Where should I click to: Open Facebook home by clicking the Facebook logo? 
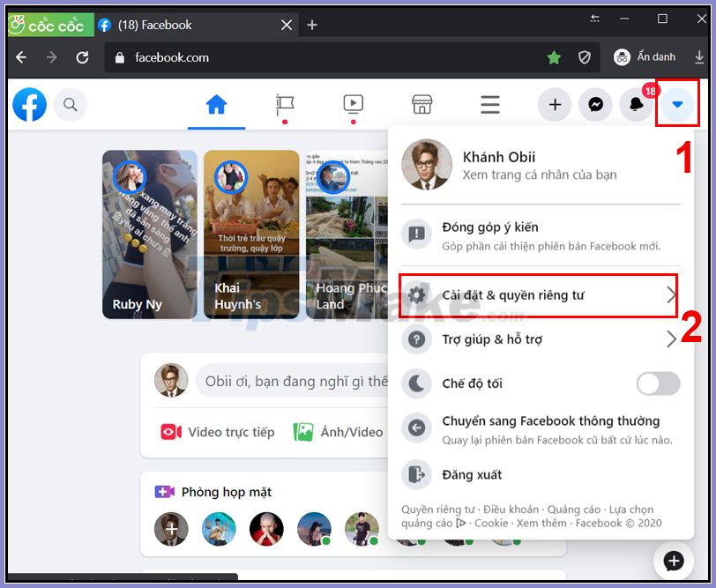point(29,104)
